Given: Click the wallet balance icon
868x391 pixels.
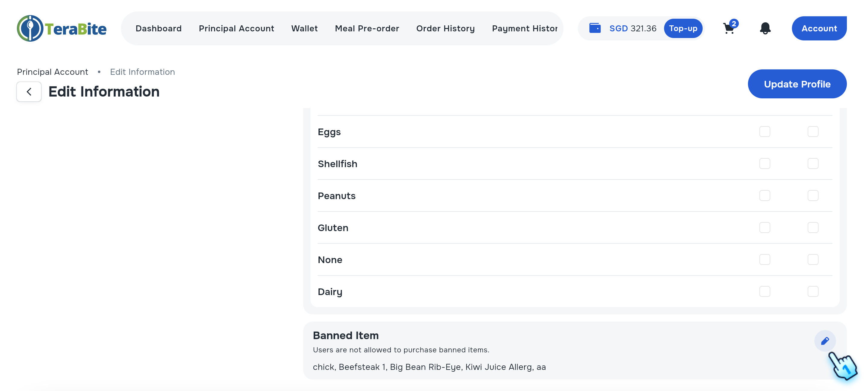Looking at the screenshot, I should pyautogui.click(x=595, y=28).
